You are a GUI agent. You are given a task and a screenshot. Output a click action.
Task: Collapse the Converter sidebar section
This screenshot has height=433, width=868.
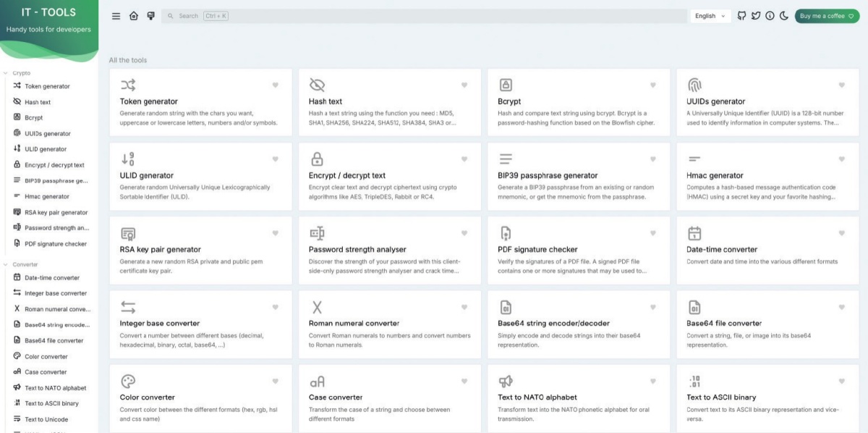pos(21,264)
